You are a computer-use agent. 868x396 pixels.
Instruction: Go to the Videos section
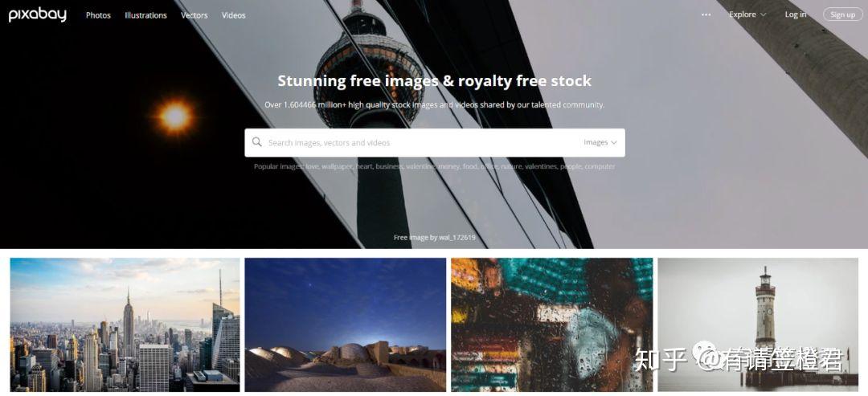[234, 15]
